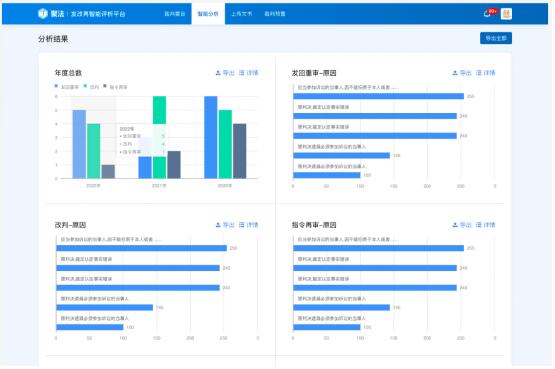Click export icon in 年度总数 panel
This screenshot has width=555, height=369.
(x=218, y=73)
